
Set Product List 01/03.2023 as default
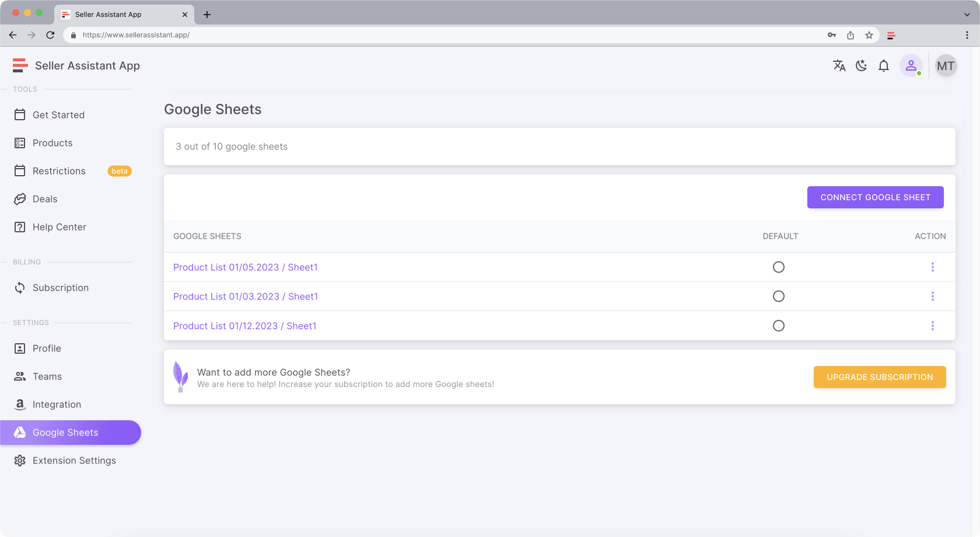[779, 297]
